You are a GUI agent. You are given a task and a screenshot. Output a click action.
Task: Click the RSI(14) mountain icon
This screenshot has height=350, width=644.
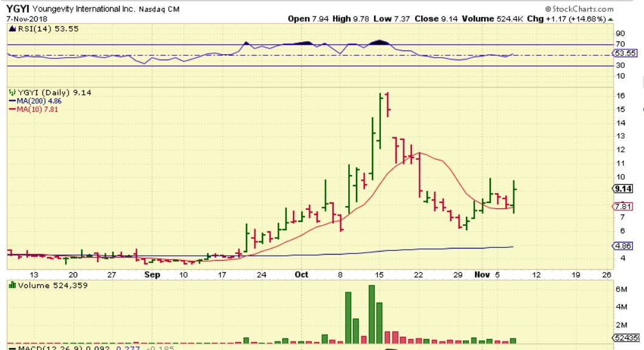(x=12, y=29)
